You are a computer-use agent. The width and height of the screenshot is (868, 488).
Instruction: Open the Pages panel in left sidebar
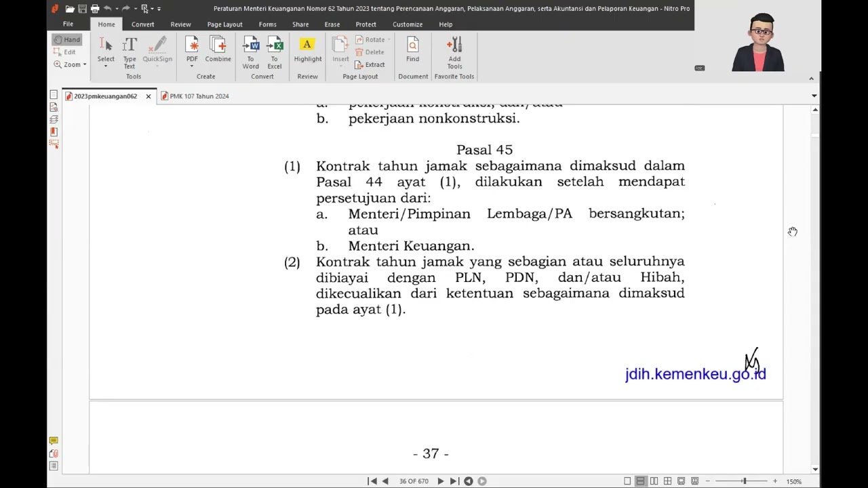pyautogui.click(x=54, y=95)
